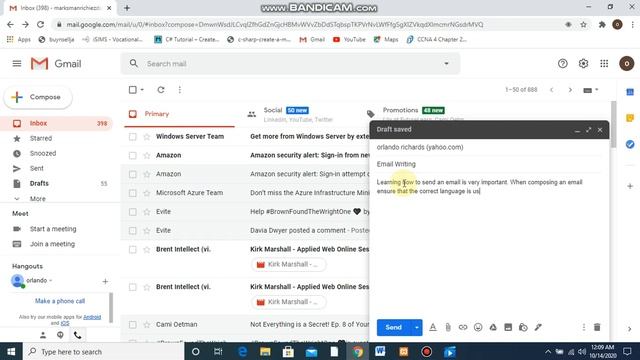Toggle confidential mode icon in compose

(x=523, y=327)
